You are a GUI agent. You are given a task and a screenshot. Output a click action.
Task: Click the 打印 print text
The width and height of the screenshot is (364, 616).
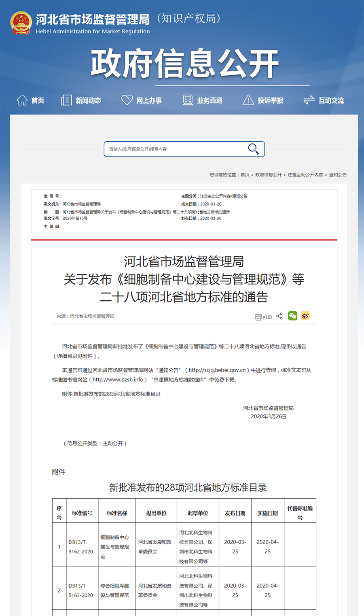267,317
